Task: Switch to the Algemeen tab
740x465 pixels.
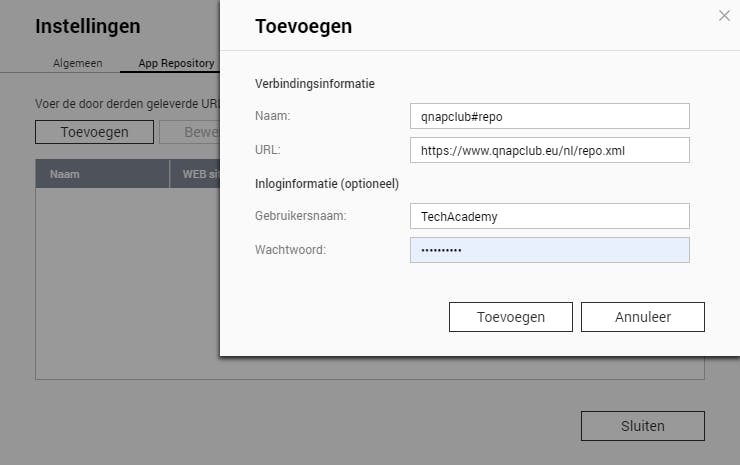Action: click(x=77, y=63)
